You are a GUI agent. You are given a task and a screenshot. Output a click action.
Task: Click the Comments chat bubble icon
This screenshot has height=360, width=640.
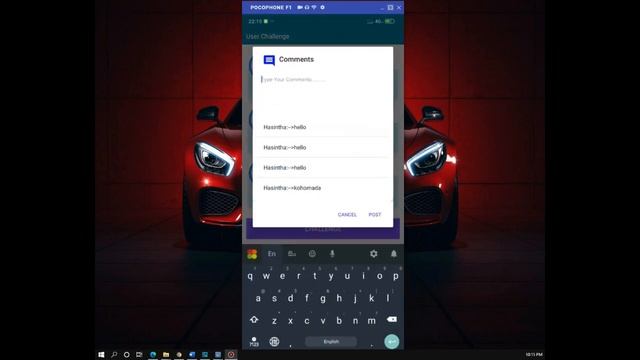click(269, 60)
